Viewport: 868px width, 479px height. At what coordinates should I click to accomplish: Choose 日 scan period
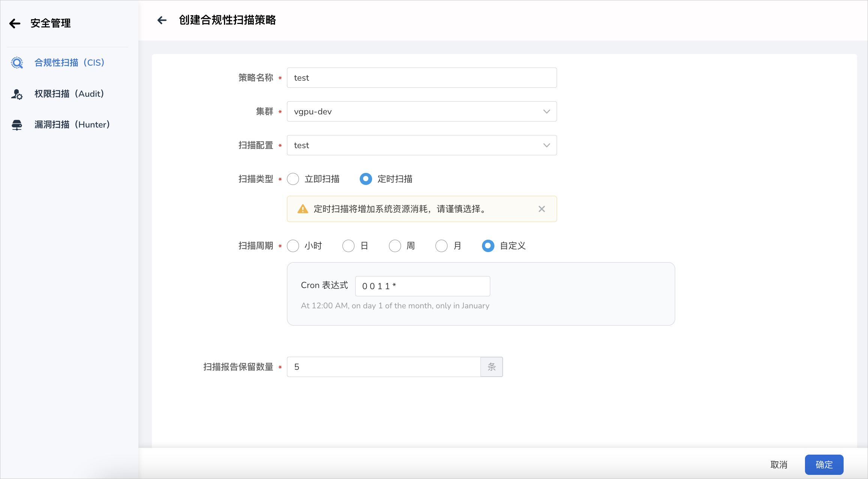348,246
